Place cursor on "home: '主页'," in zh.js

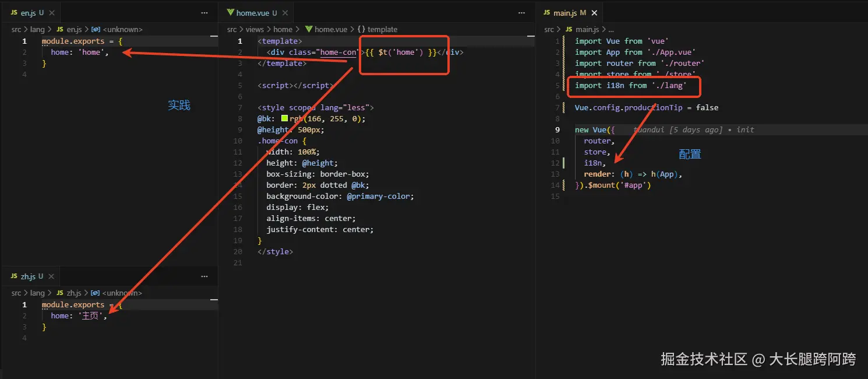(79, 316)
